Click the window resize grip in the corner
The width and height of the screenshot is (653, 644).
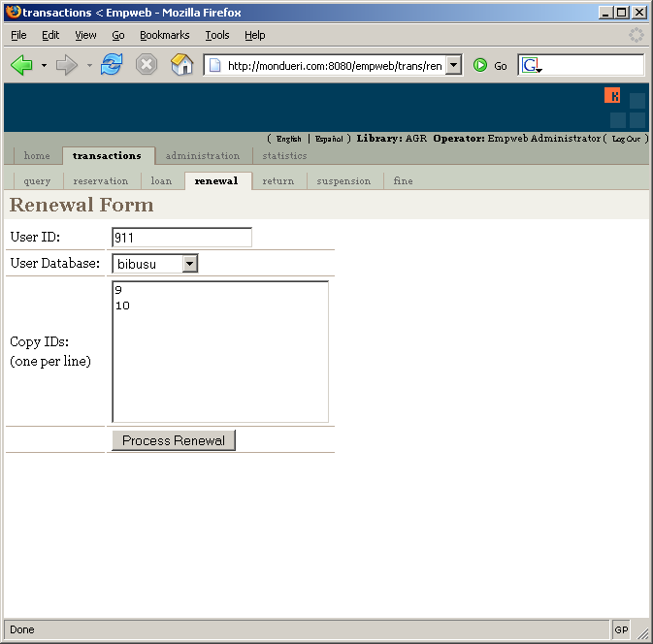642,632
